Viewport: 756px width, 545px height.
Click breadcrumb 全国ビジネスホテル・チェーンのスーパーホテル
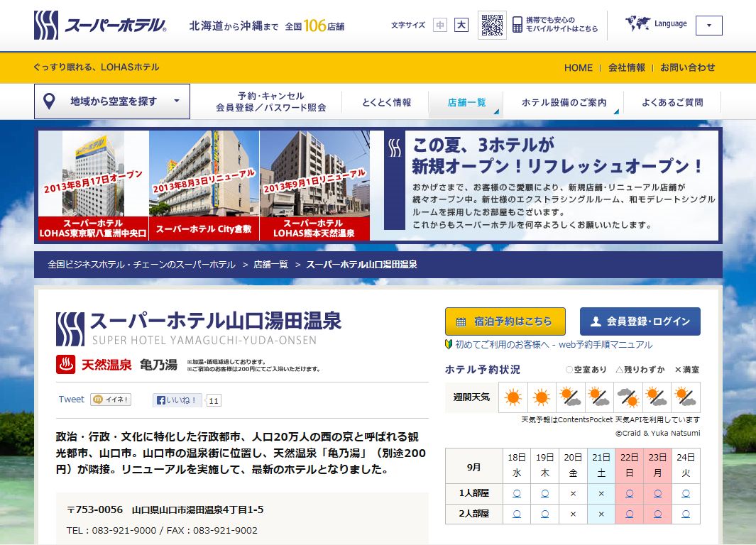pos(141,265)
